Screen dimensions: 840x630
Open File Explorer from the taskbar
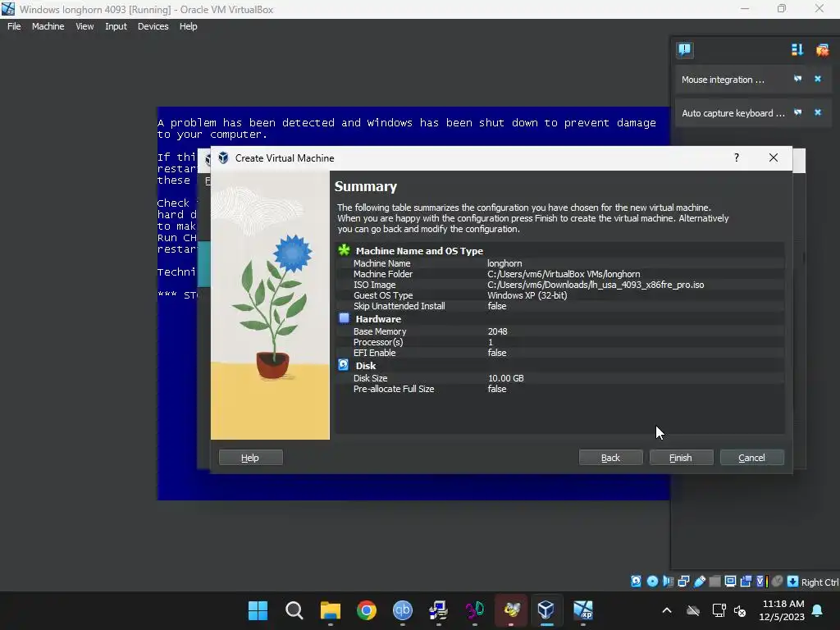[331, 610]
